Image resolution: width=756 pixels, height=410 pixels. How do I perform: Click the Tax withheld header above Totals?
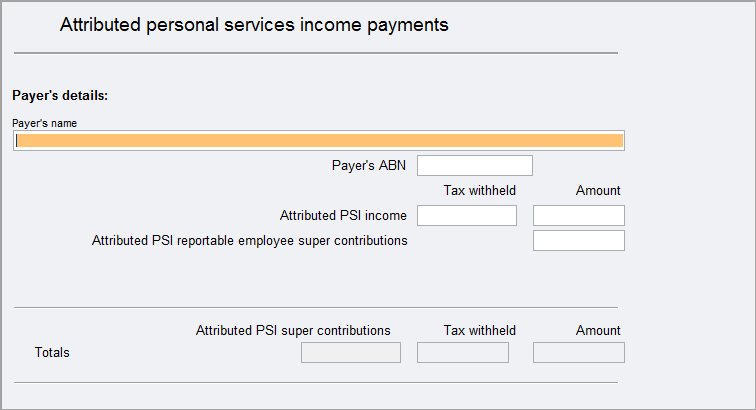[480, 331]
